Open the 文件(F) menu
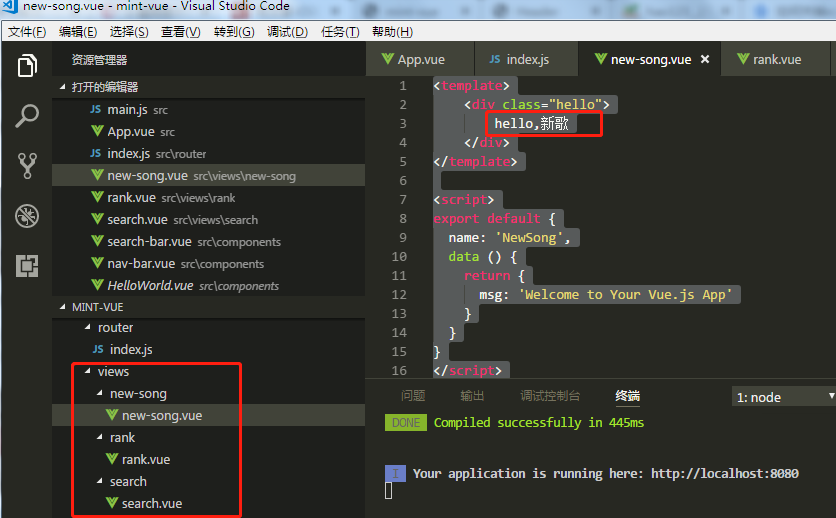Viewport: 836px width, 518px height. (27, 32)
